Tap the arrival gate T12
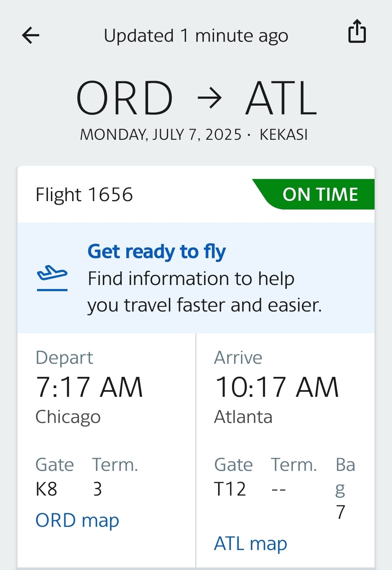 230,489
